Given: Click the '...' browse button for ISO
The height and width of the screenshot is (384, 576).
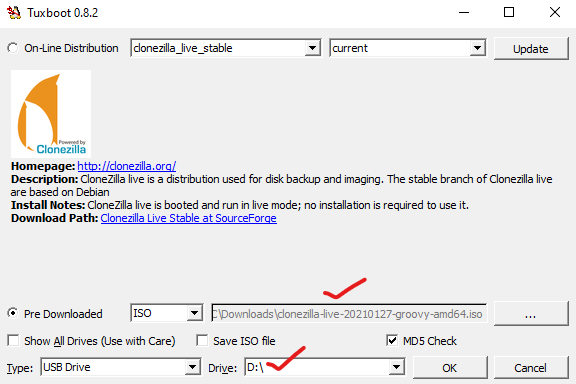Looking at the screenshot, I should 531,313.
